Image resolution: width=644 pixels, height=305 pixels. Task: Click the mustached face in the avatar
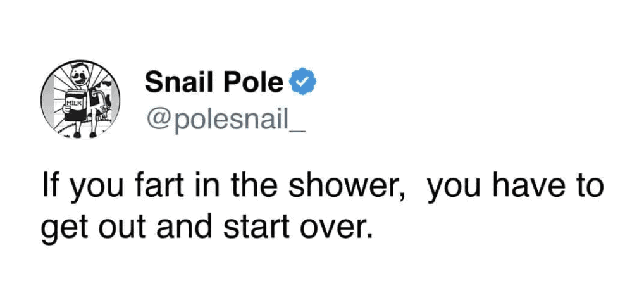pyautogui.click(x=81, y=76)
